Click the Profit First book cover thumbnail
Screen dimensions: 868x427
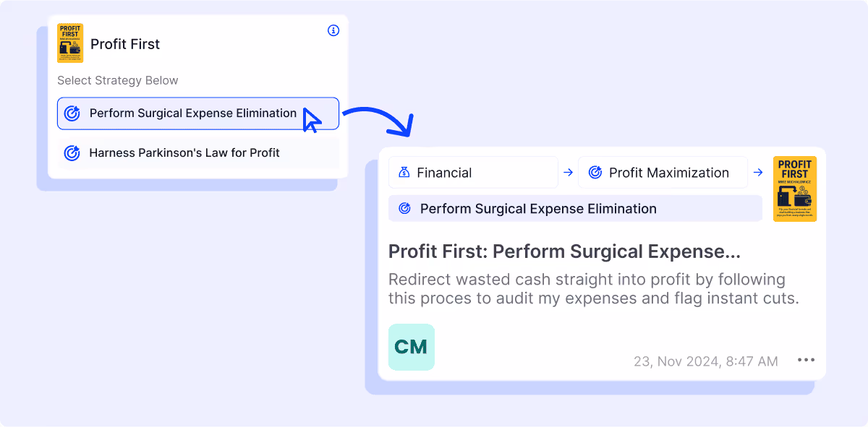point(70,43)
